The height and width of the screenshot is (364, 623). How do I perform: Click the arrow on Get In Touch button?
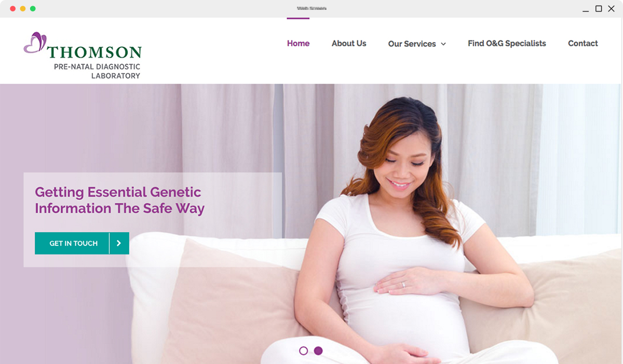click(119, 243)
